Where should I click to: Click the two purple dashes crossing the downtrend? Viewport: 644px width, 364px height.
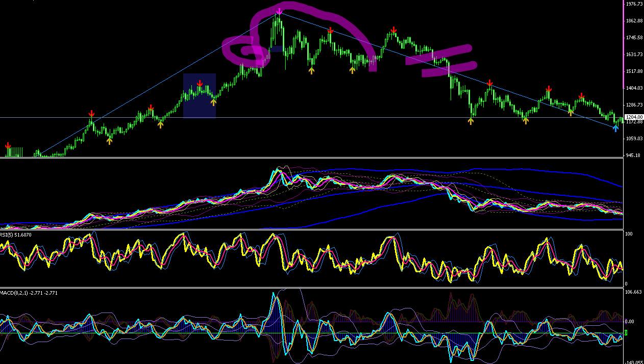[x=441, y=60]
